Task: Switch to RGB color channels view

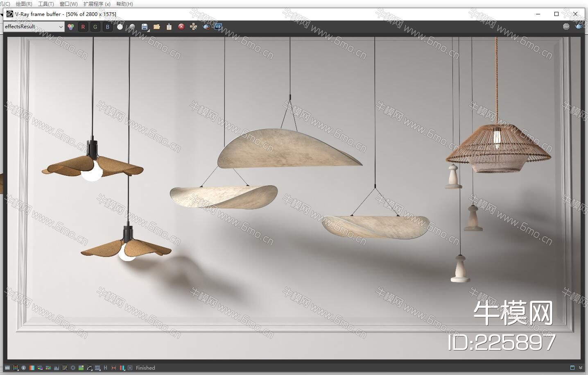Action: [71, 27]
